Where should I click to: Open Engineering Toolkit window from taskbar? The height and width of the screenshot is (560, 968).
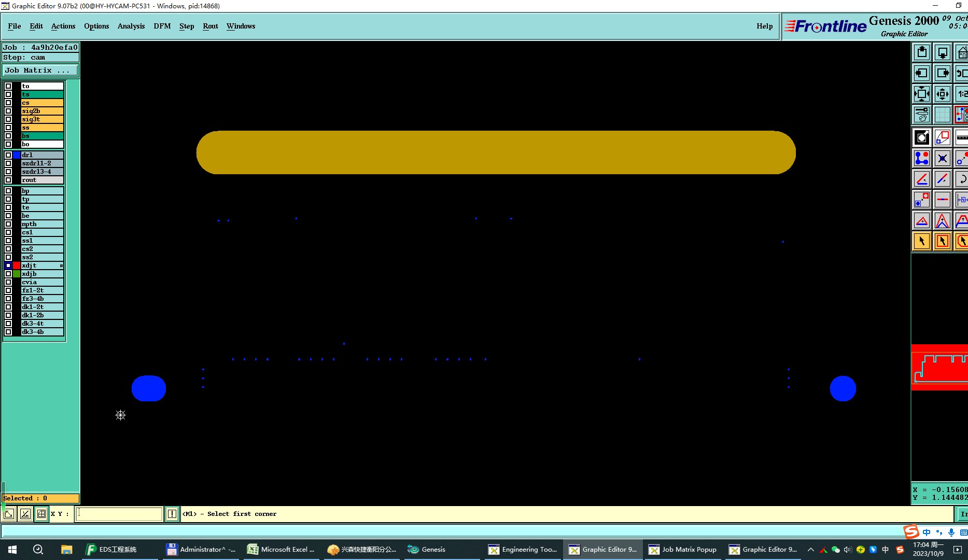(x=523, y=550)
